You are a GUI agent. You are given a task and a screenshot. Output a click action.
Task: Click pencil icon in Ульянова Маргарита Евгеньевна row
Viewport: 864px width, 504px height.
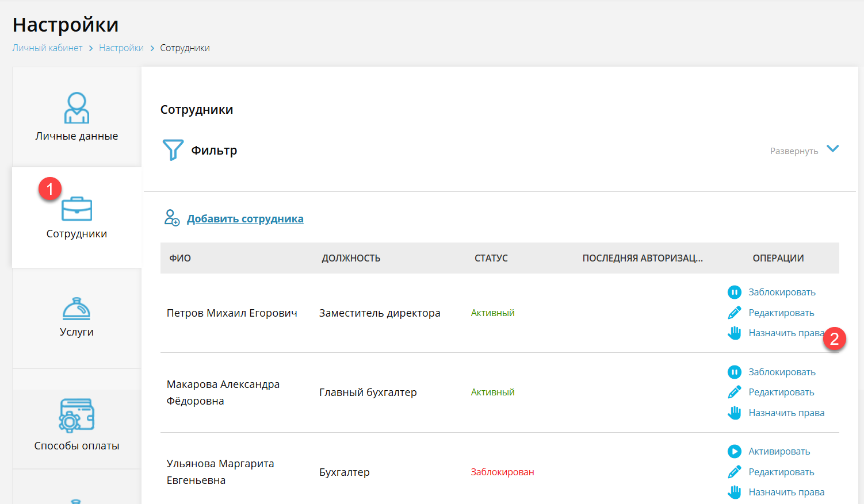coord(735,472)
